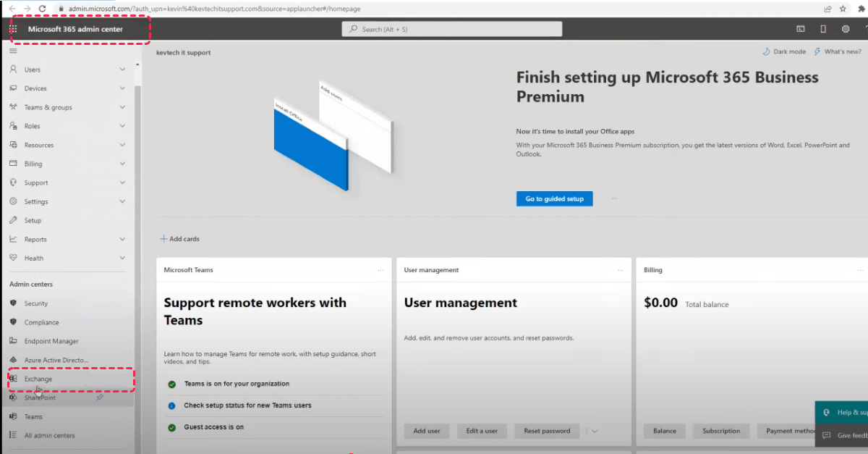Open Microsoft Teams card options ellipsis

click(x=380, y=270)
